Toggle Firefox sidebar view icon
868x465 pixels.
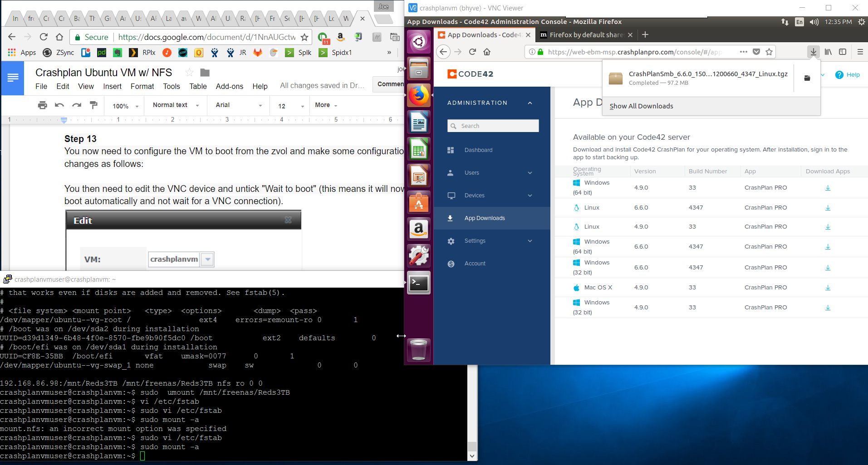click(x=843, y=52)
